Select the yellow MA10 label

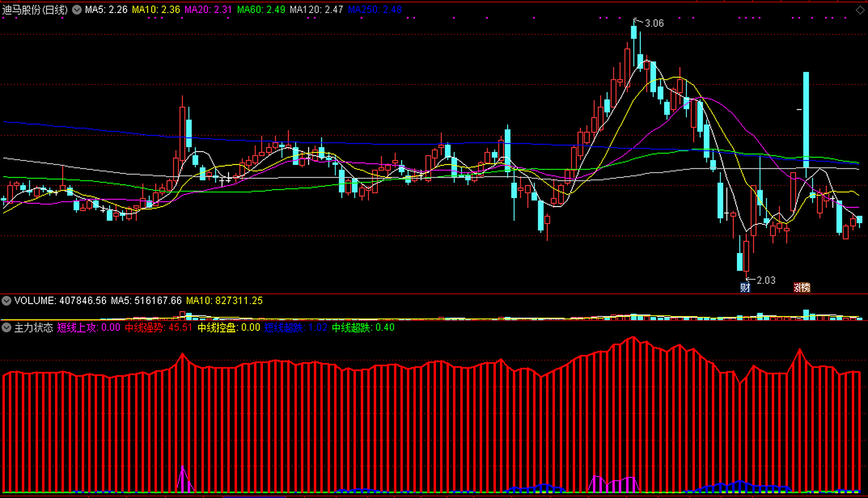[156, 10]
